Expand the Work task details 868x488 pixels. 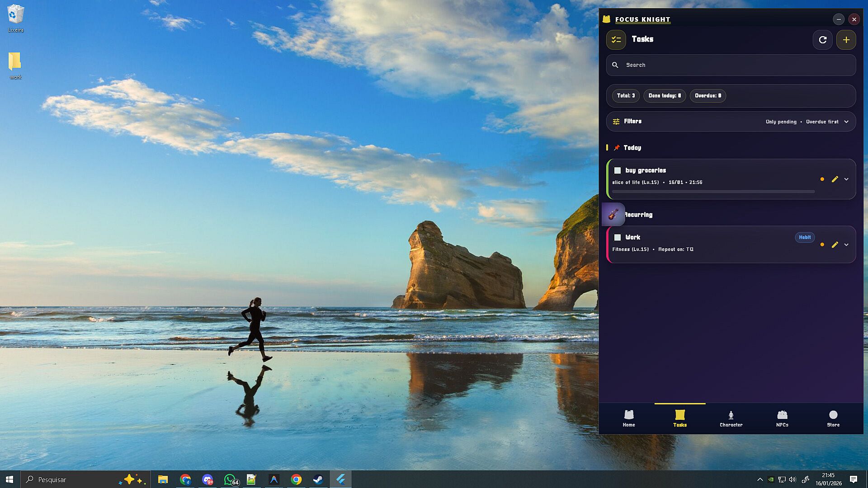(x=846, y=245)
